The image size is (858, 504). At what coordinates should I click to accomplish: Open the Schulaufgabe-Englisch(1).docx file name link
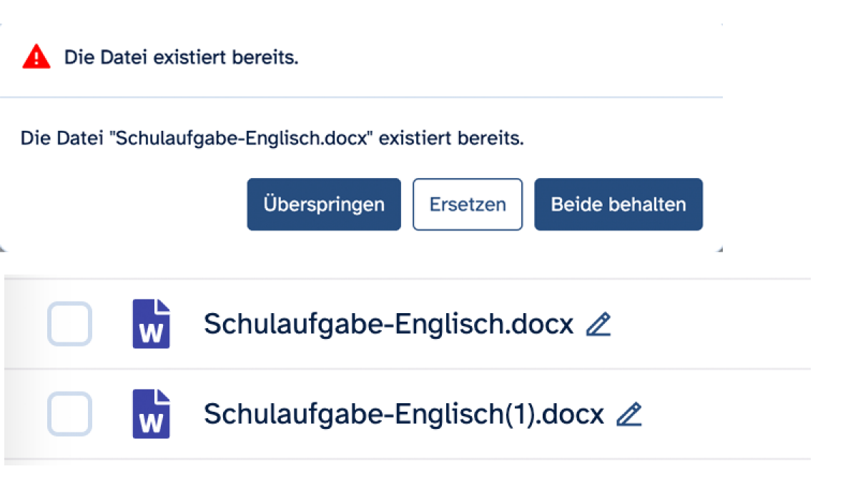point(404,415)
